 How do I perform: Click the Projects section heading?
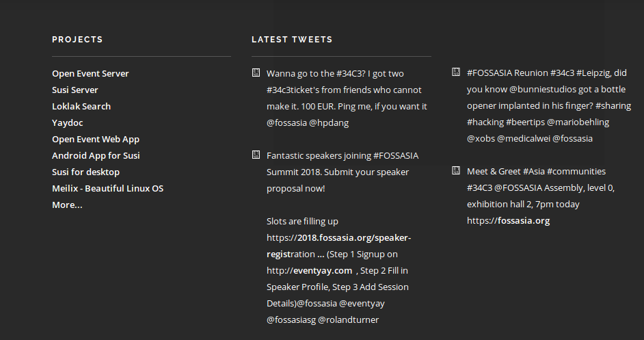pyautogui.click(x=77, y=40)
